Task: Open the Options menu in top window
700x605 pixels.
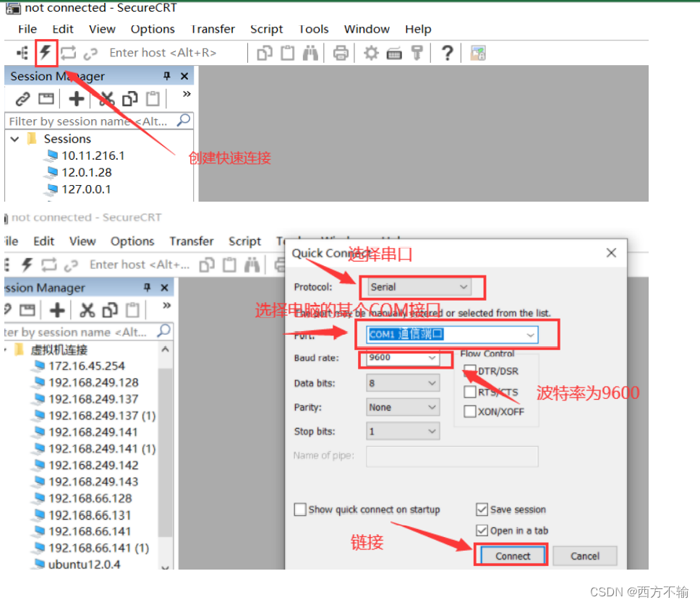Action: pyautogui.click(x=153, y=29)
